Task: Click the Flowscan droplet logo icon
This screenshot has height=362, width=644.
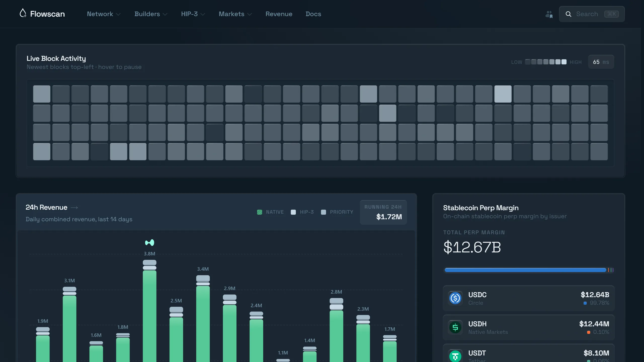Action: pos(23,13)
